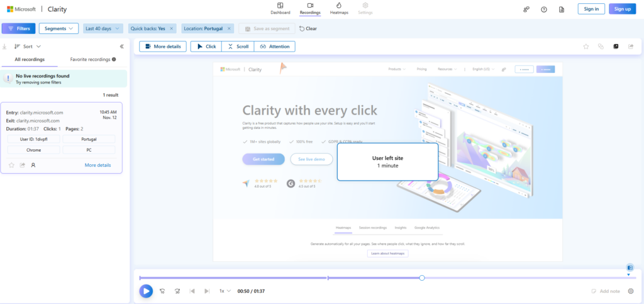Toggle the Click view mode
Viewport: 644px width, 304px height.
[206, 47]
